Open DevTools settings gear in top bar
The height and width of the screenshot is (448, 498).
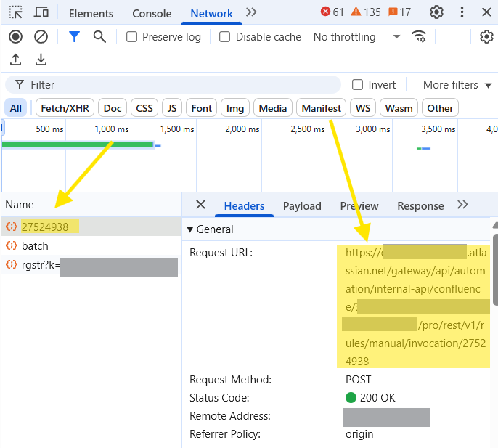(x=436, y=12)
